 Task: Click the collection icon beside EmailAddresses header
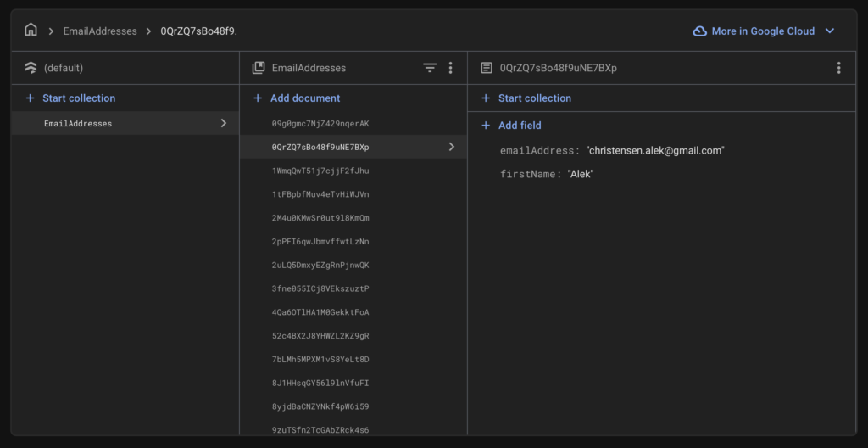click(x=259, y=68)
